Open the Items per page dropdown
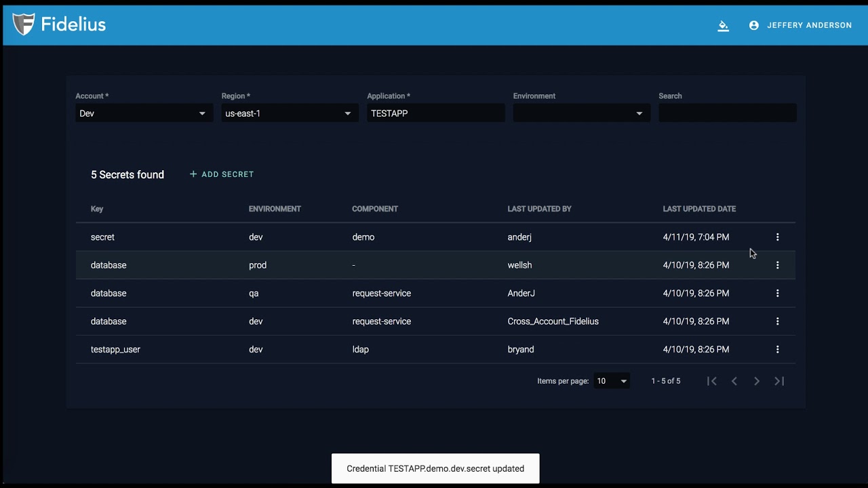The image size is (868, 488). (612, 381)
